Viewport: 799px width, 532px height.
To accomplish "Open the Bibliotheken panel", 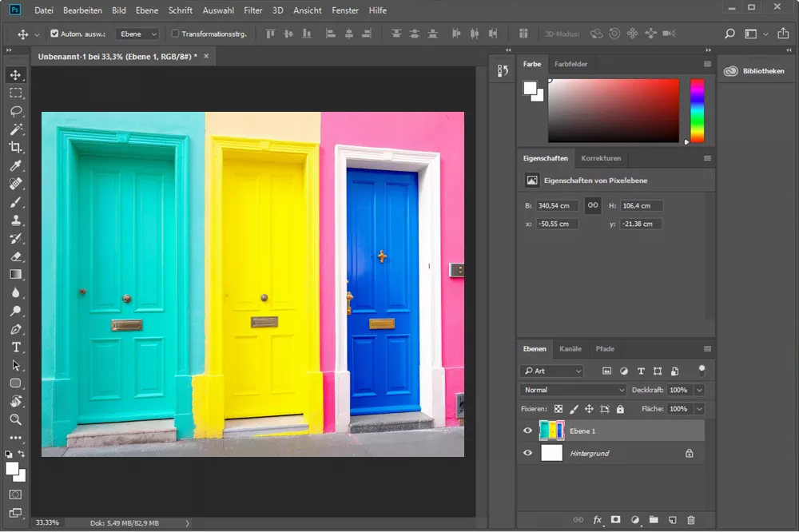I will (764, 70).
